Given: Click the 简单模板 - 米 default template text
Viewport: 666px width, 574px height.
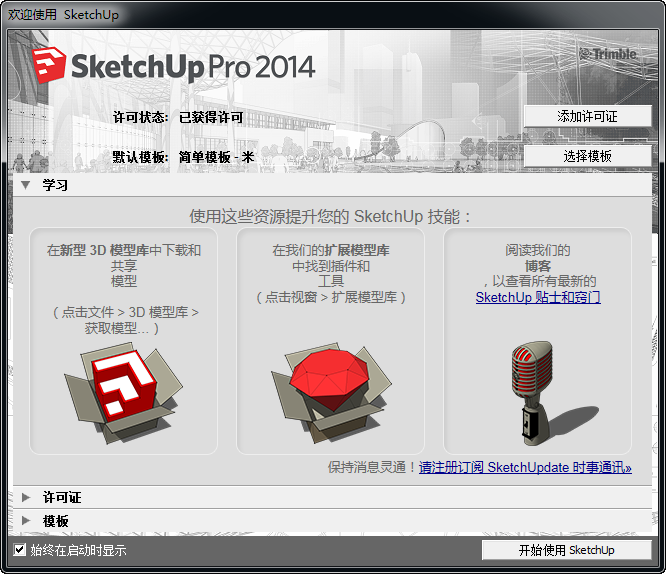Looking at the screenshot, I should click(216, 157).
